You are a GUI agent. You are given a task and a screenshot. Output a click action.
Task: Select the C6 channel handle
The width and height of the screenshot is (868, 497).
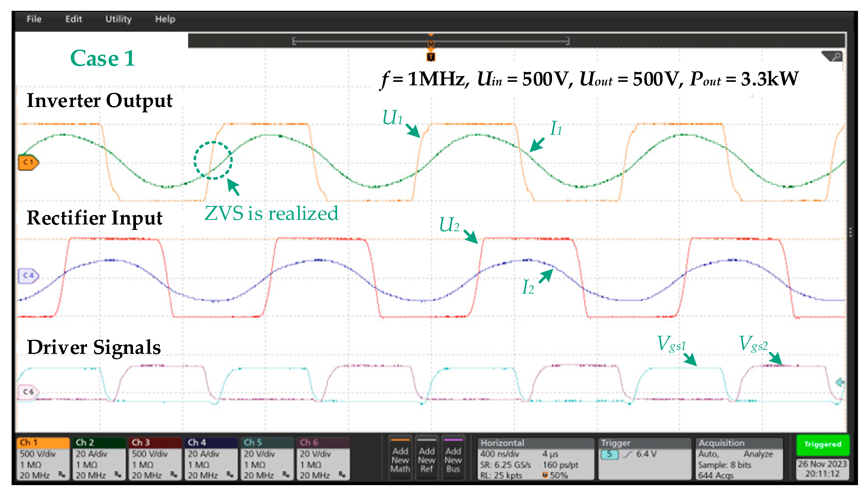(x=28, y=392)
